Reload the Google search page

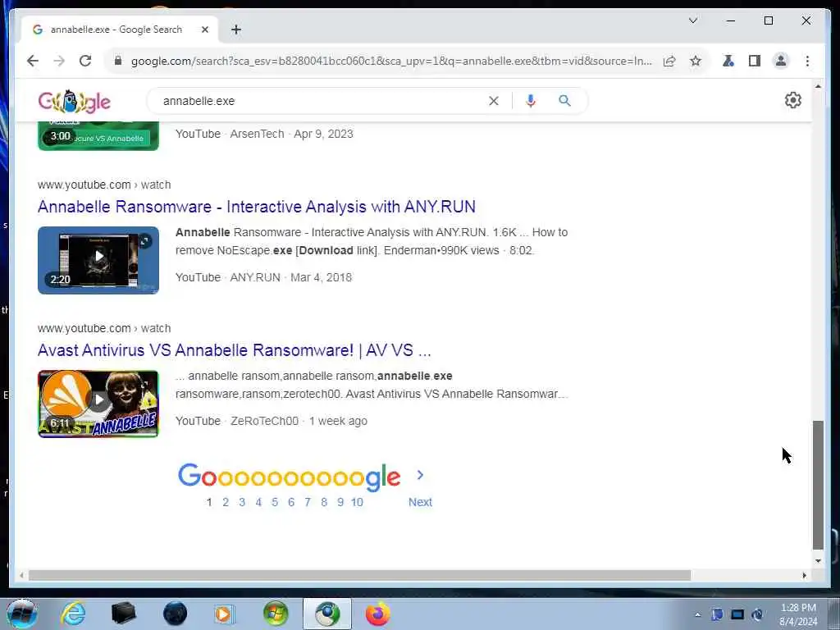tap(85, 61)
